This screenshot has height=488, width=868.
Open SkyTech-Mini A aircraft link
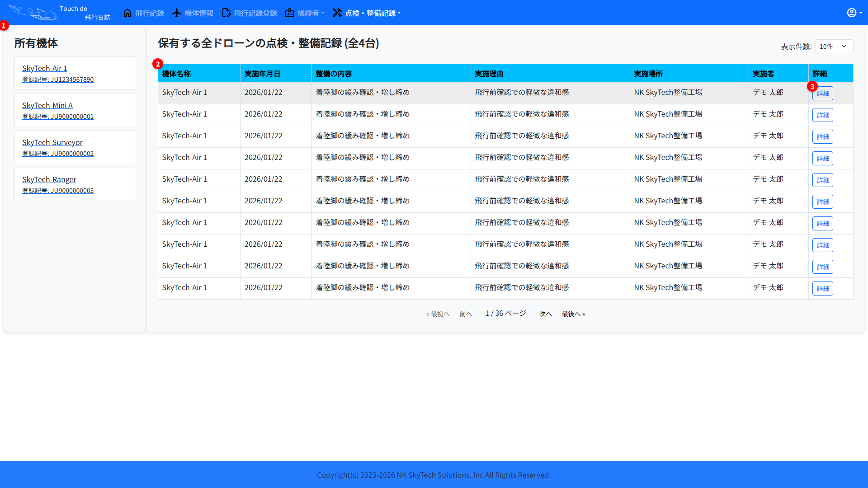(47, 105)
